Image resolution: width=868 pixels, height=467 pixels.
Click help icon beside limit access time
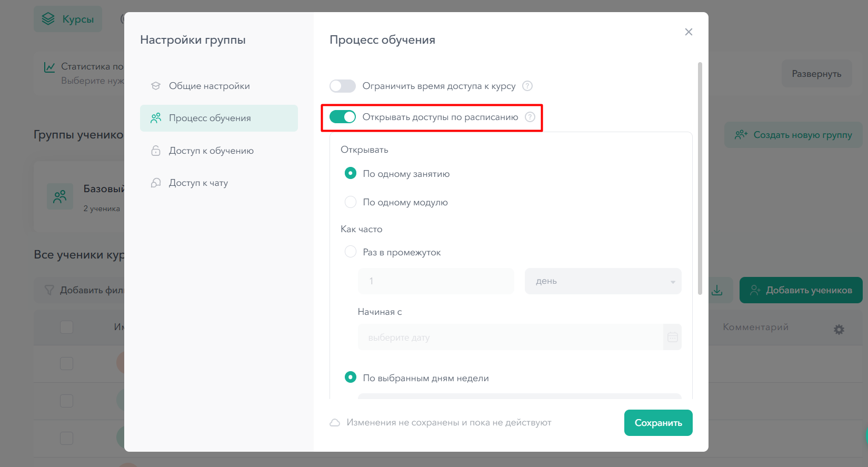point(527,86)
